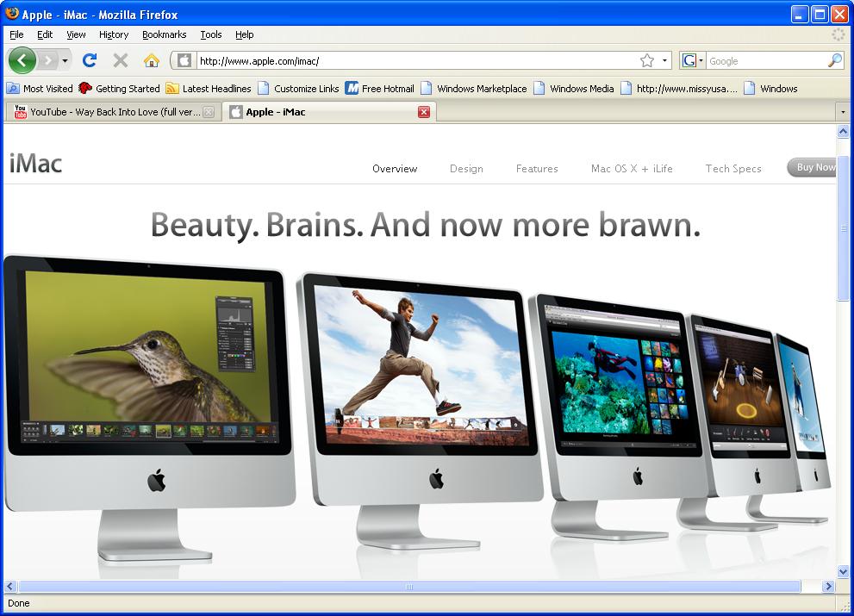Click the iMac page heading
The height and width of the screenshot is (616, 854).
click(36, 164)
